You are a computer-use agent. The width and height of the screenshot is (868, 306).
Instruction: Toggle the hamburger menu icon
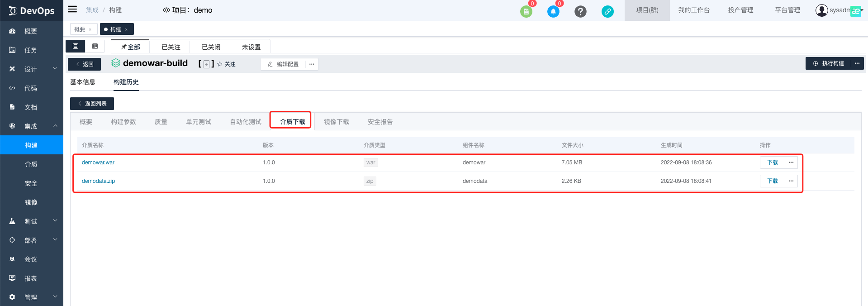point(72,9)
